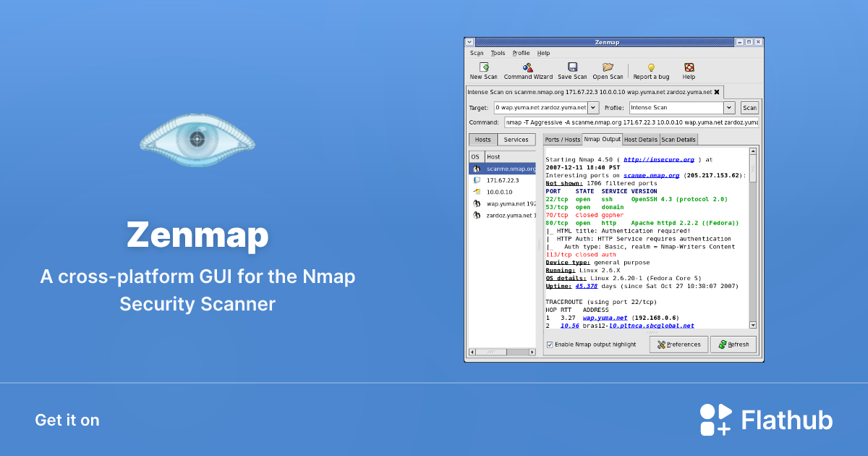Open the window menu in title bar

(469, 43)
